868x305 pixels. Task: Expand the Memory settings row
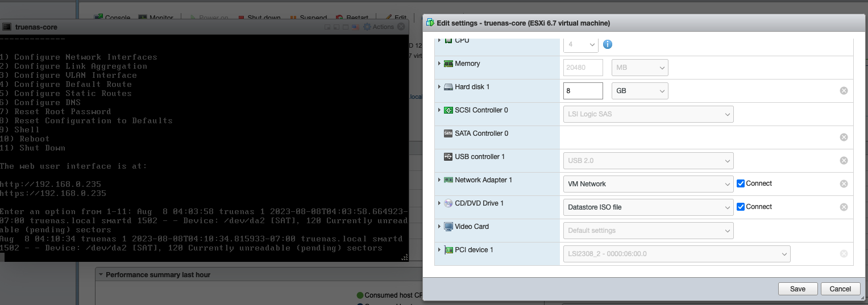(439, 64)
